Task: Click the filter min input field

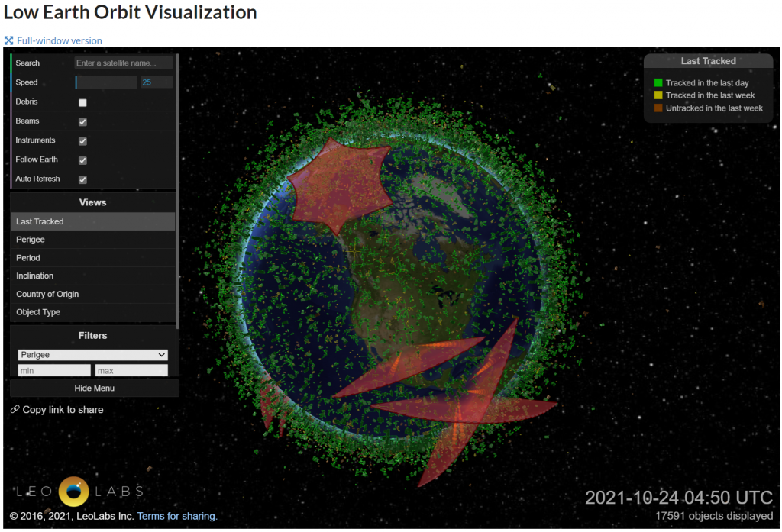Action: (x=54, y=370)
